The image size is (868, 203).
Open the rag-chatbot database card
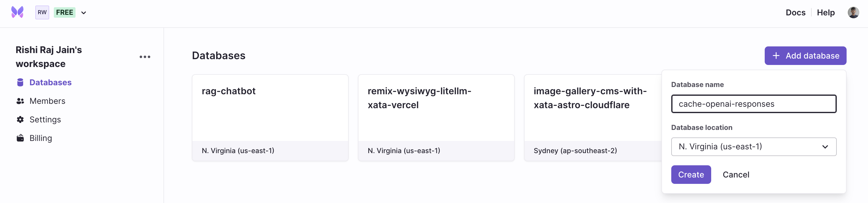270,117
